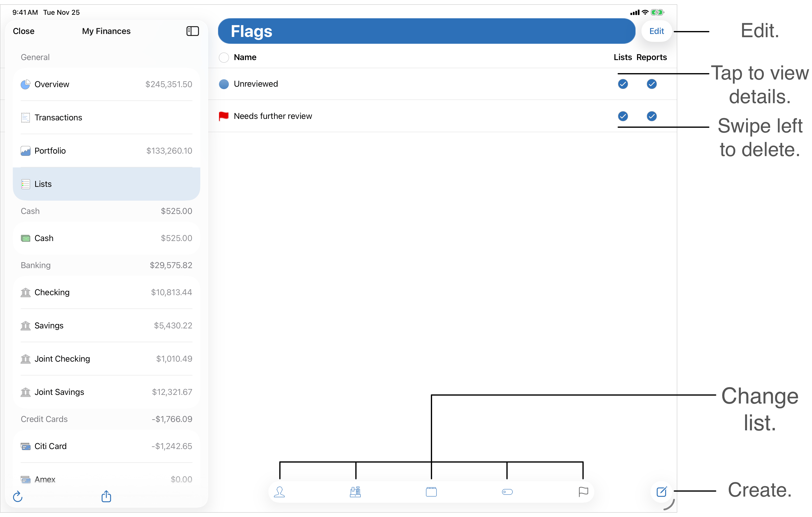Open the cash register list tab
Viewport: 812px width, 517px height.
tap(355, 492)
